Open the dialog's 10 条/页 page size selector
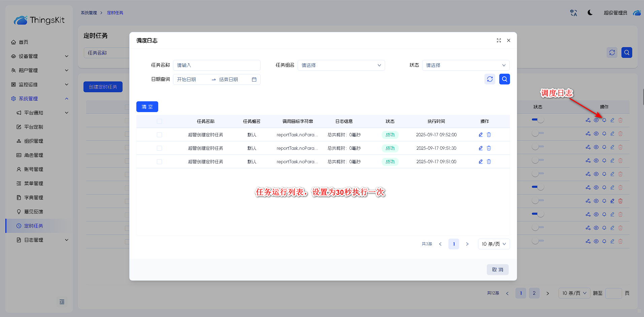 (494, 244)
